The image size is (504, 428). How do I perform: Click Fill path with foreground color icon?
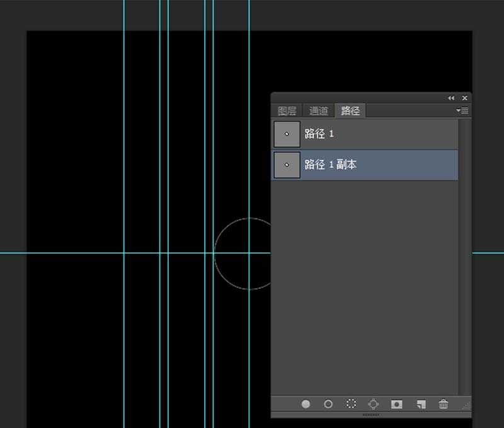[x=306, y=404]
